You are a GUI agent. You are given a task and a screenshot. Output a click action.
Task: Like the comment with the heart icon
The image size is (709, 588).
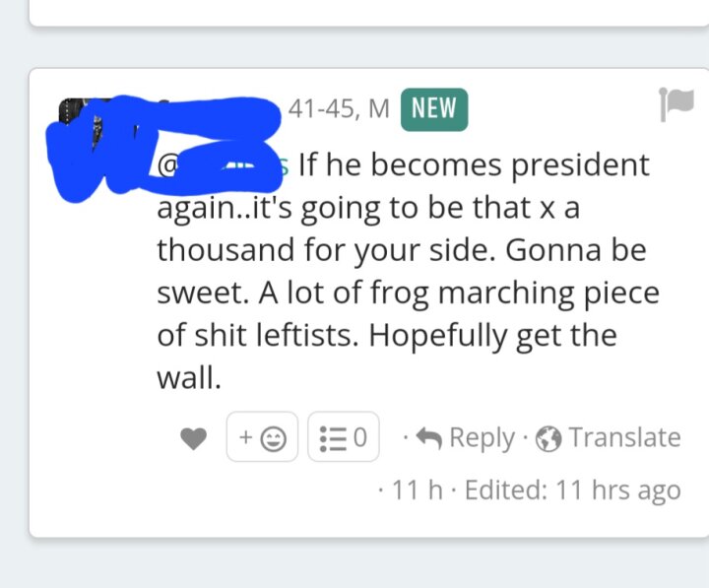click(194, 438)
